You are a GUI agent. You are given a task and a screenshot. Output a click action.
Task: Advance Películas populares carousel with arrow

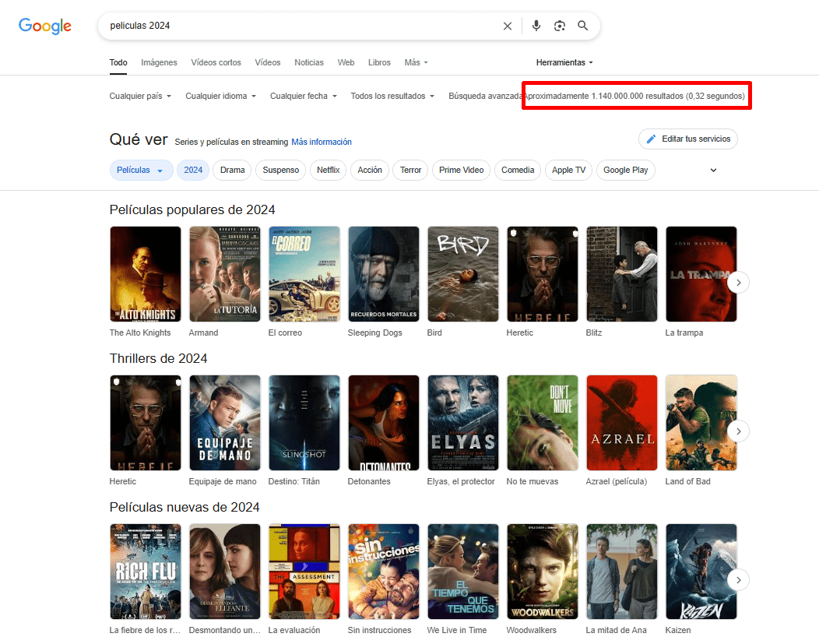pos(738,283)
